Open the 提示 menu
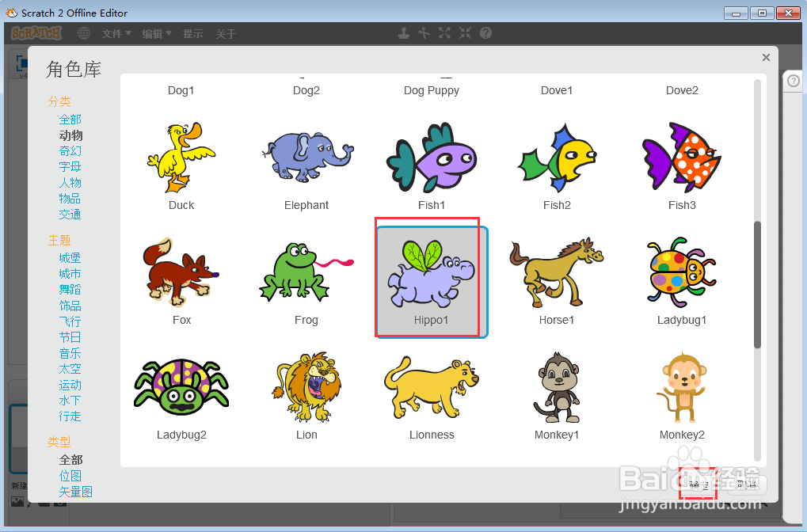Screen dimensions: 807x532 pos(192,34)
